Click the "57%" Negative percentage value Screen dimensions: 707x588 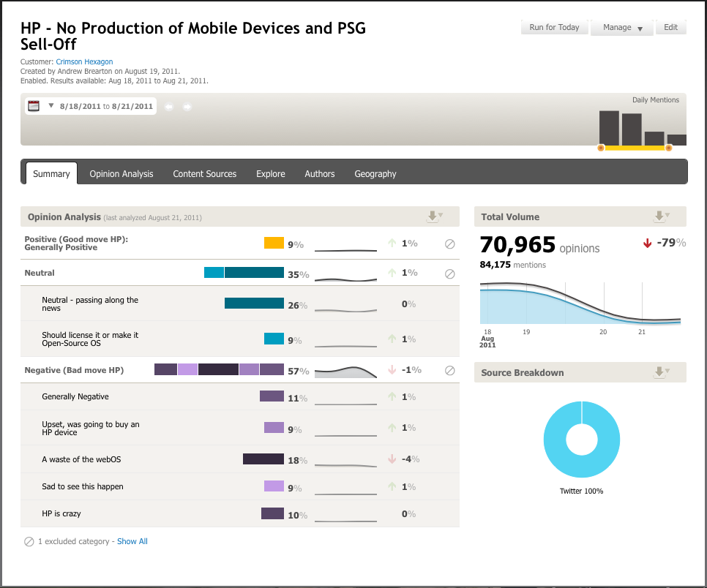click(299, 372)
